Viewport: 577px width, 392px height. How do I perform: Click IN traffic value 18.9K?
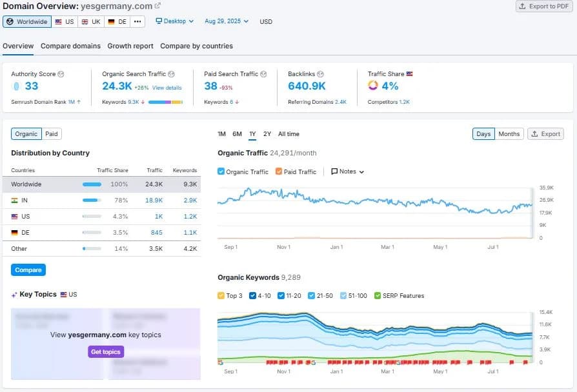click(x=154, y=201)
